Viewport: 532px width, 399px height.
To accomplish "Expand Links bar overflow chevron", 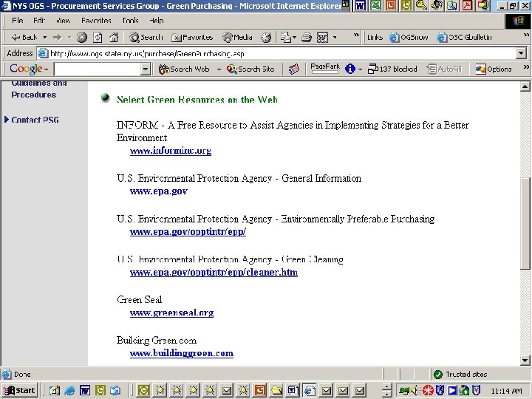I will point(526,35).
